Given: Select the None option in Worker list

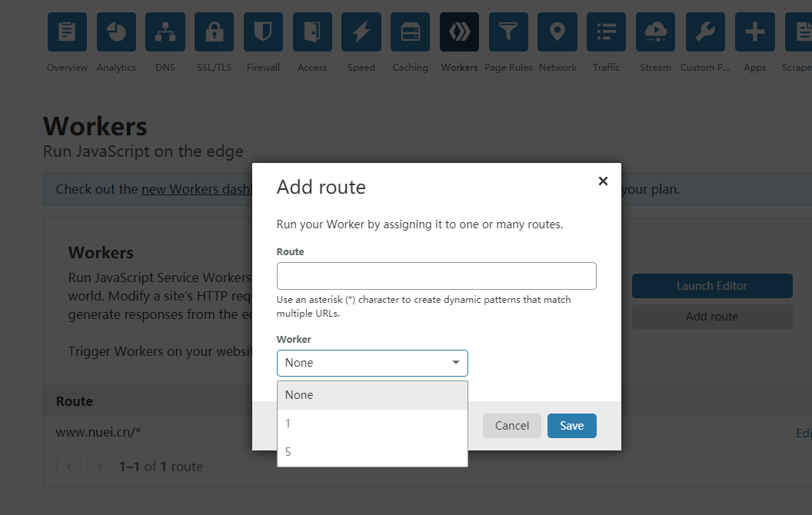Looking at the screenshot, I should tap(372, 395).
